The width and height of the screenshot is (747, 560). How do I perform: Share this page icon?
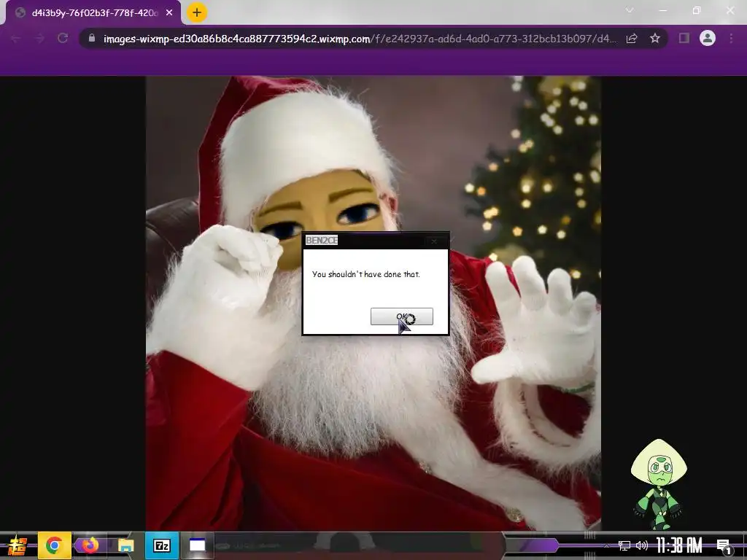tap(632, 39)
